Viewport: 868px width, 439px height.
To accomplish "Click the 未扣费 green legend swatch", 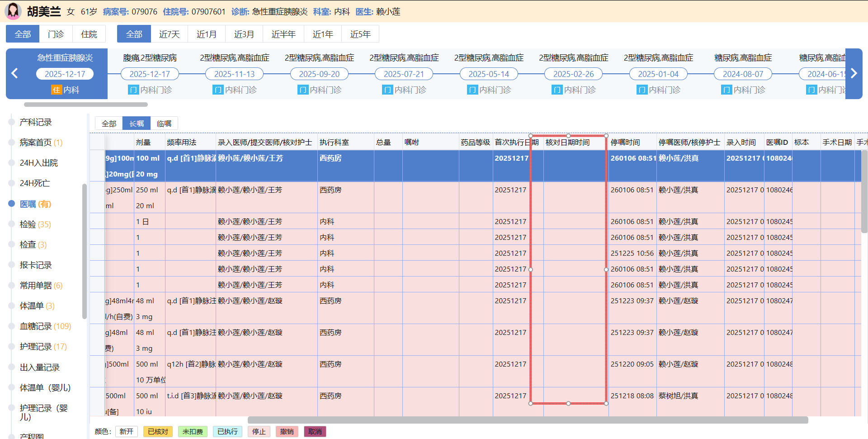I will (x=193, y=432).
